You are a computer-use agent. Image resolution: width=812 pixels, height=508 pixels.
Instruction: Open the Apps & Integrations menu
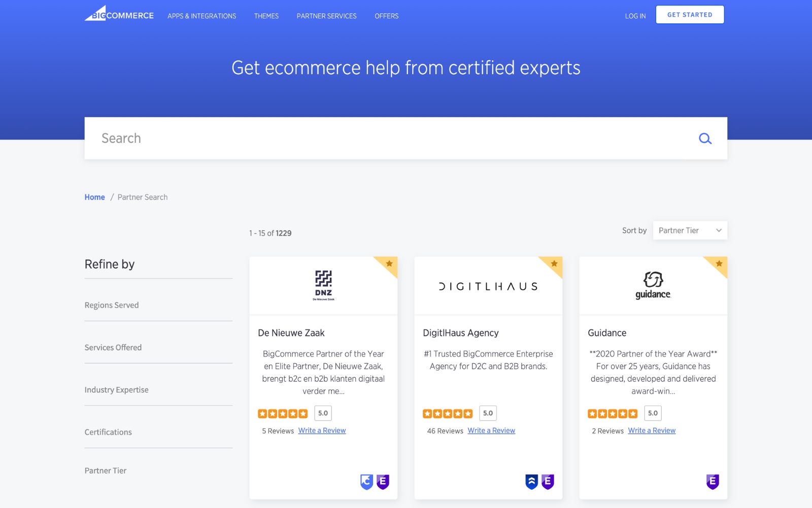[201, 16]
